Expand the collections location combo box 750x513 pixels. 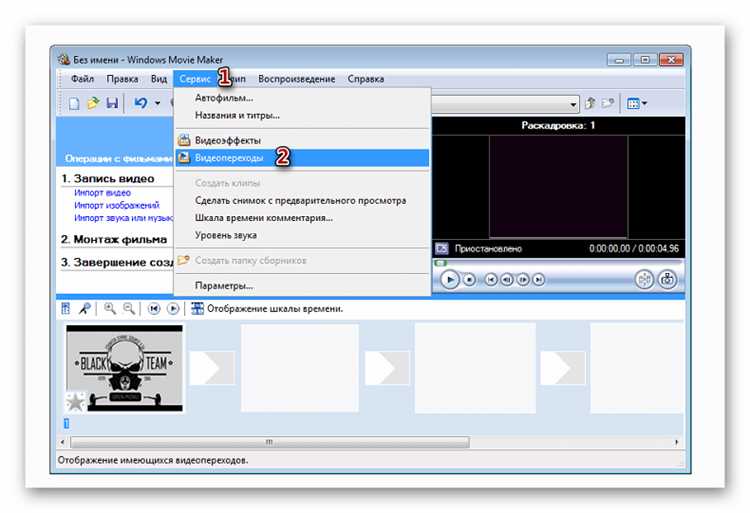pyautogui.click(x=573, y=104)
